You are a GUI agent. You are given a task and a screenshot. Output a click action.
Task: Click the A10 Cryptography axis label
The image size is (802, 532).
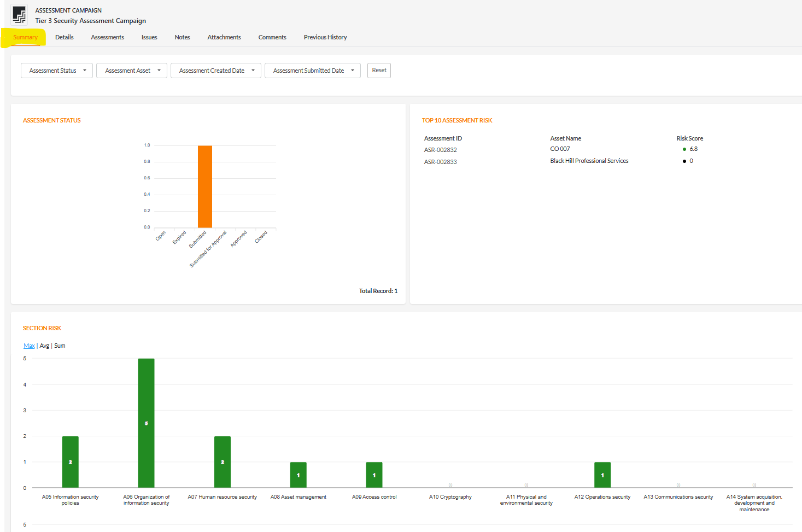[450, 497]
